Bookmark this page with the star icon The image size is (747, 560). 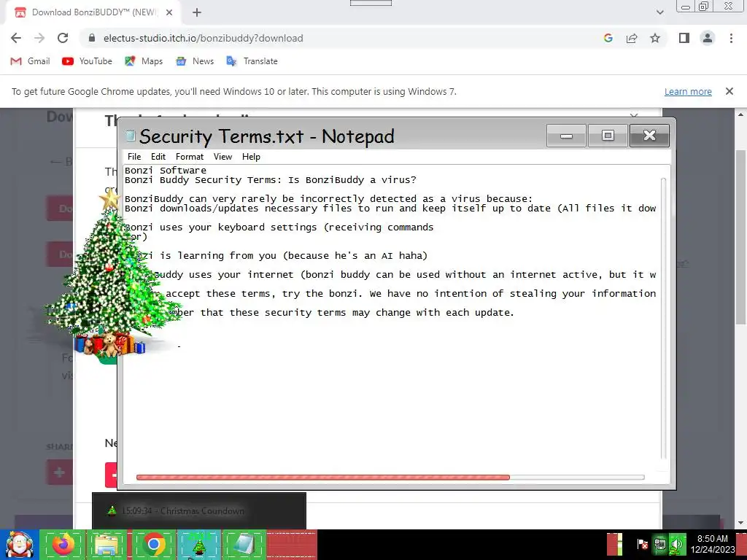click(655, 38)
